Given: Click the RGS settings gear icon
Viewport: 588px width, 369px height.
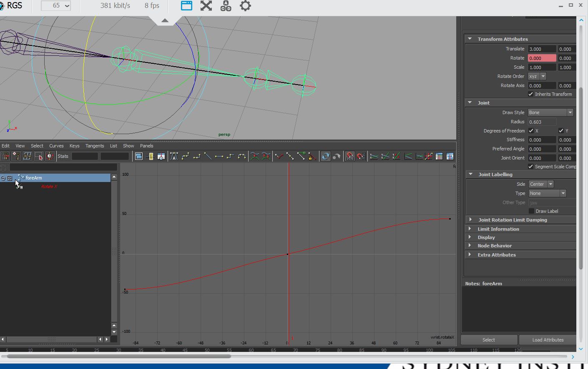Looking at the screenshot, I should pos(245,6).
